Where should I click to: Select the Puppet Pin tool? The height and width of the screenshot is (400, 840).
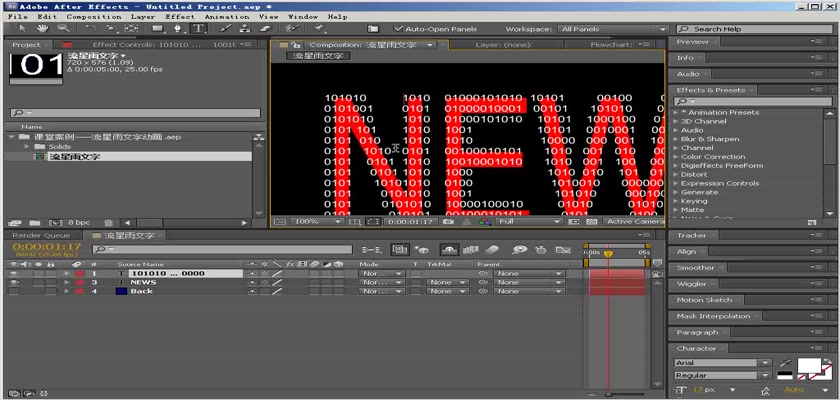320,28
